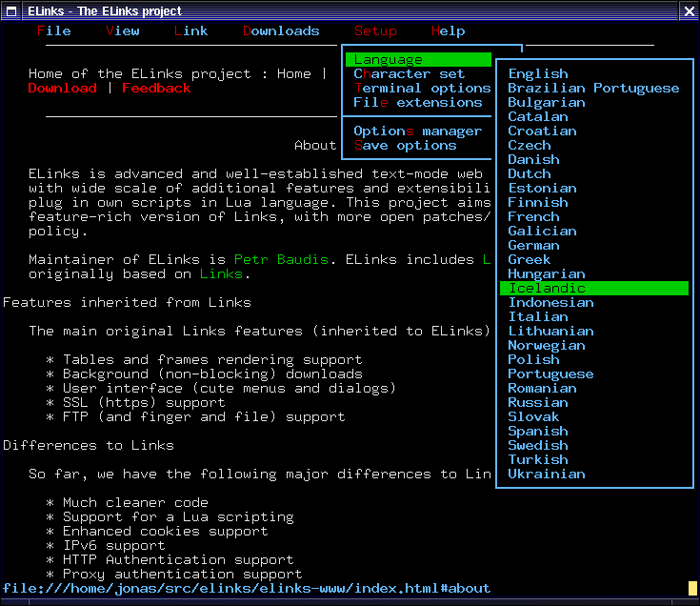The image size is (700, 606).
Task: Pick Croatian language
Action: click(x=594, y=131)
